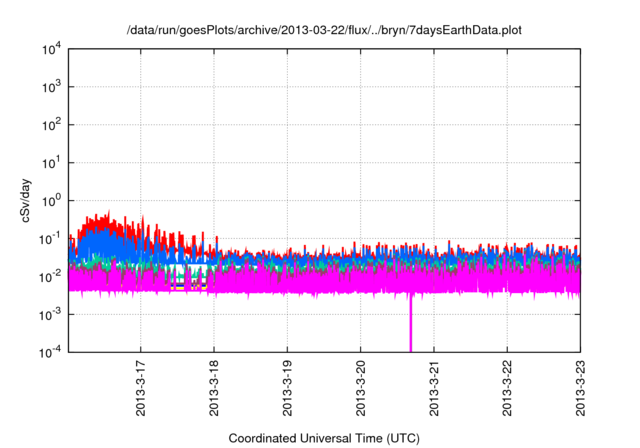Click the 2013-3-22 date tick label

507,388
